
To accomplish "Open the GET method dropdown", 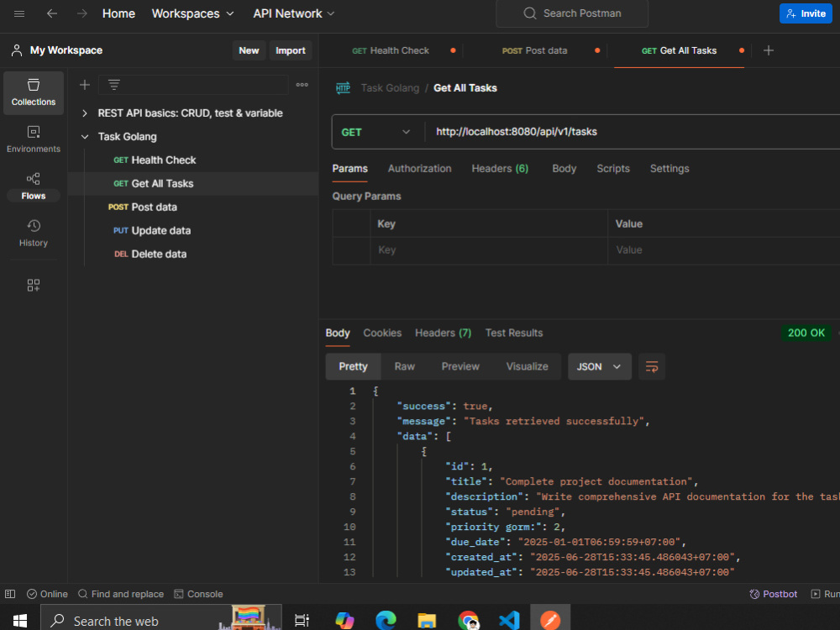I will [376, 132].
